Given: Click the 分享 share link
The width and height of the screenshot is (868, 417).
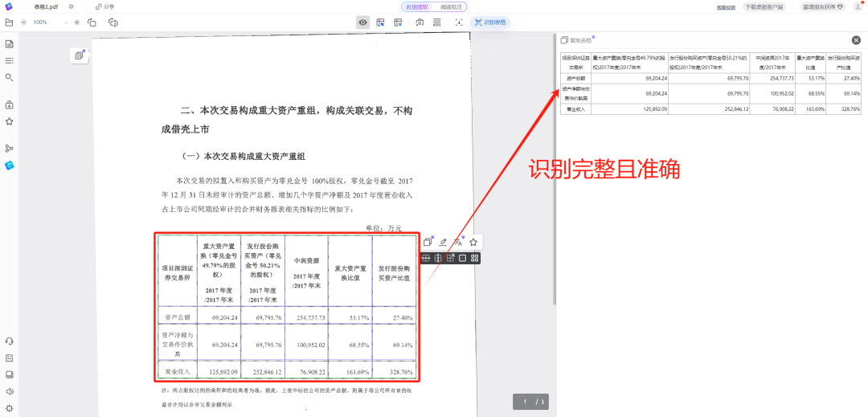Looking at the screenshot, I should pos(104,6).
